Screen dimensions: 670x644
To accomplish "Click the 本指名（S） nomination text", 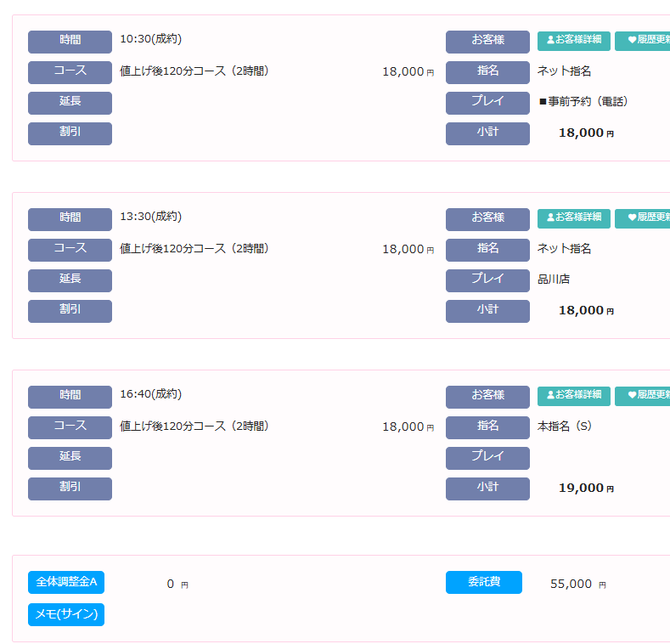I will click(x=565, y=427).
